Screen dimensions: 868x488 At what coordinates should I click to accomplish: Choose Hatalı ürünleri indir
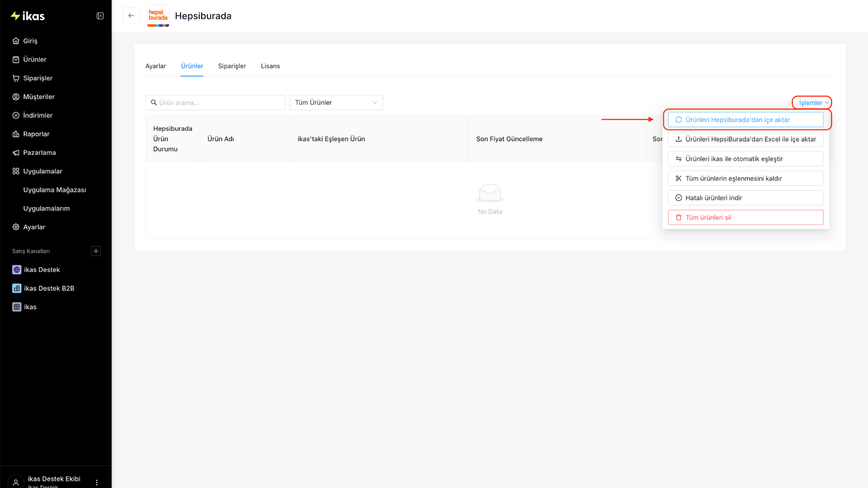pyautogui.click(x=745, y=198)
